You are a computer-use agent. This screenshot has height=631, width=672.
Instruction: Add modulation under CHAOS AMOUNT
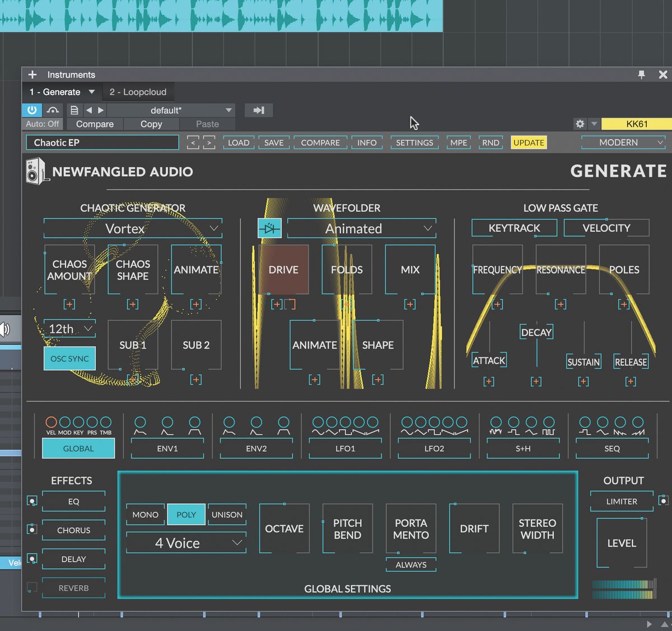(69, 304)
